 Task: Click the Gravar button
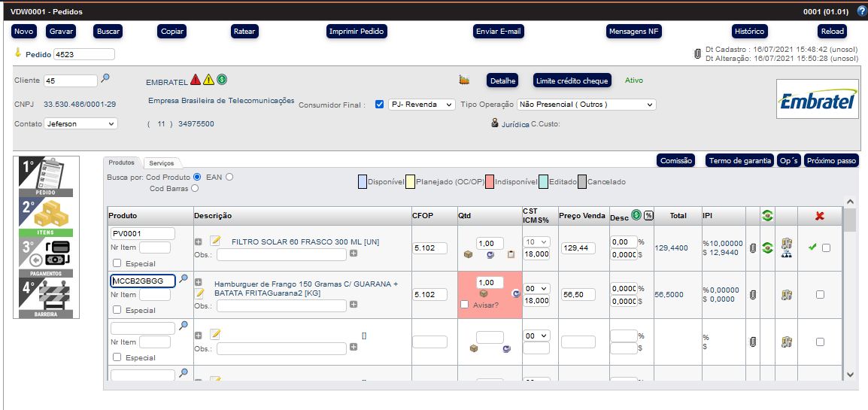coord(62,32)
